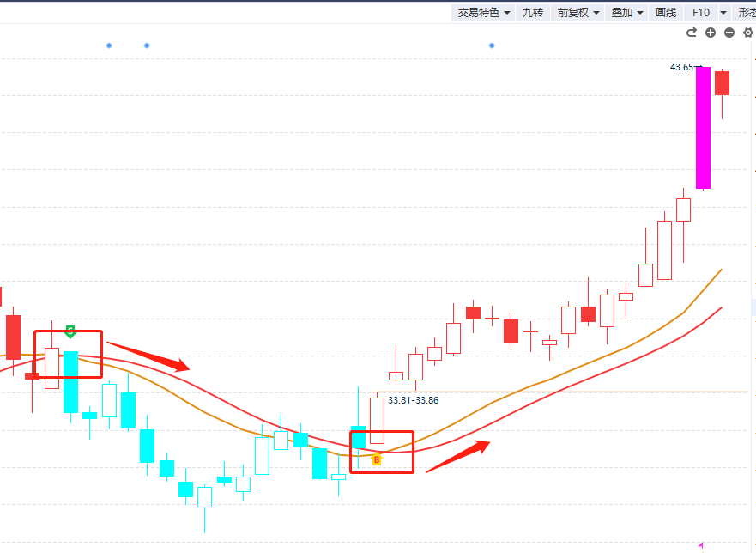Expand the arrow next to F10
756x553 pixels.
point(723,12)
